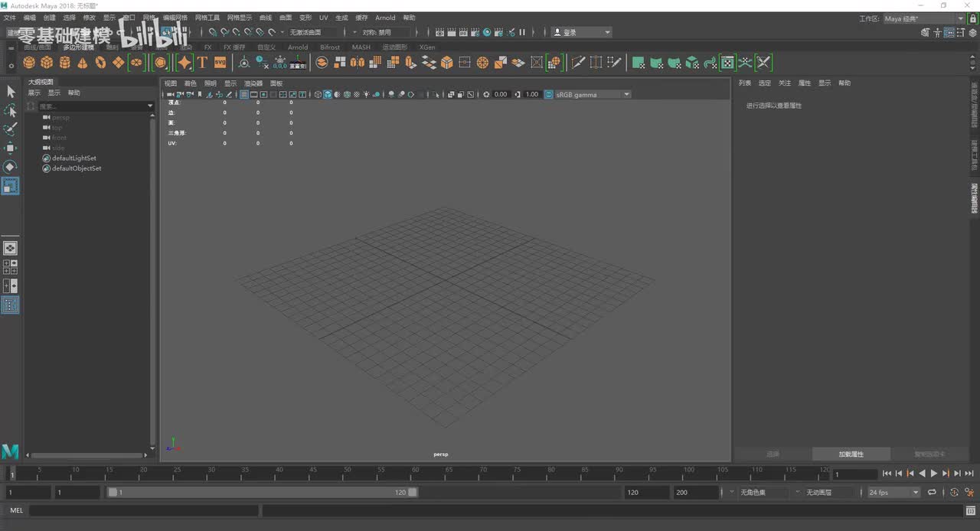
Task: Switch to the MASH shelf tab
Action: click(361, 47)
